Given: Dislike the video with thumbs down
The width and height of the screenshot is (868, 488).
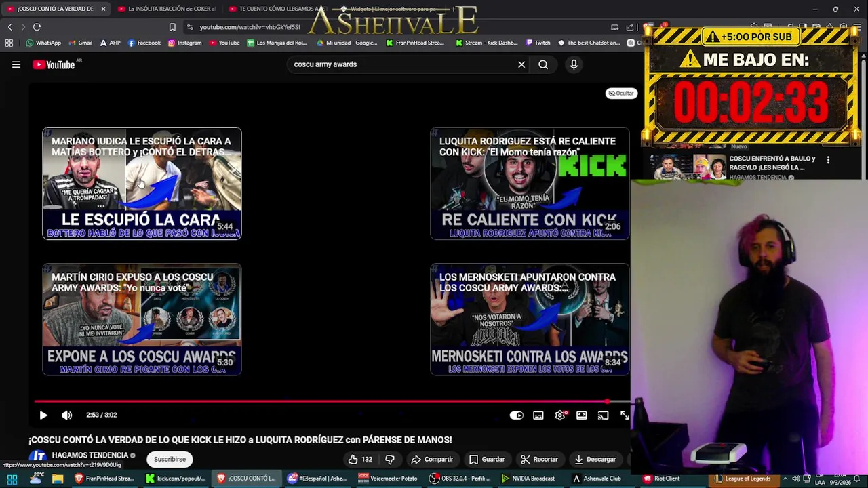Looking at the screenshot, I should [390, 459].
